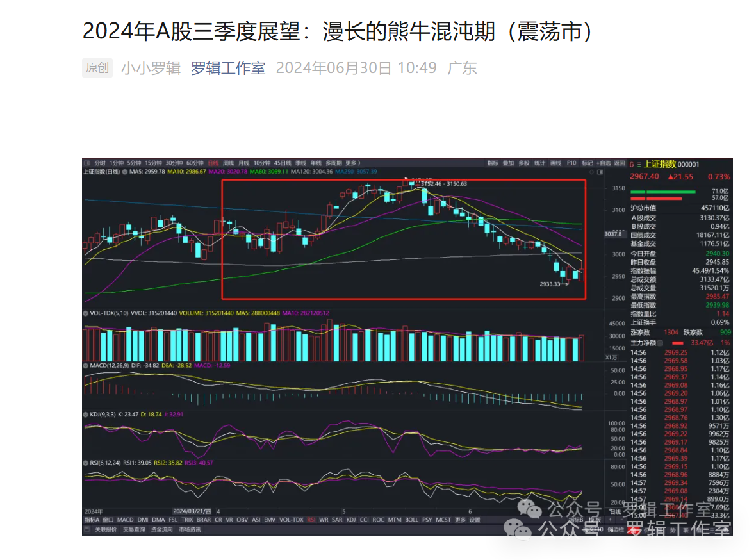Click the MA5: 2959.78 value
This screenshot has width=756, height=560.
[147, 172]
